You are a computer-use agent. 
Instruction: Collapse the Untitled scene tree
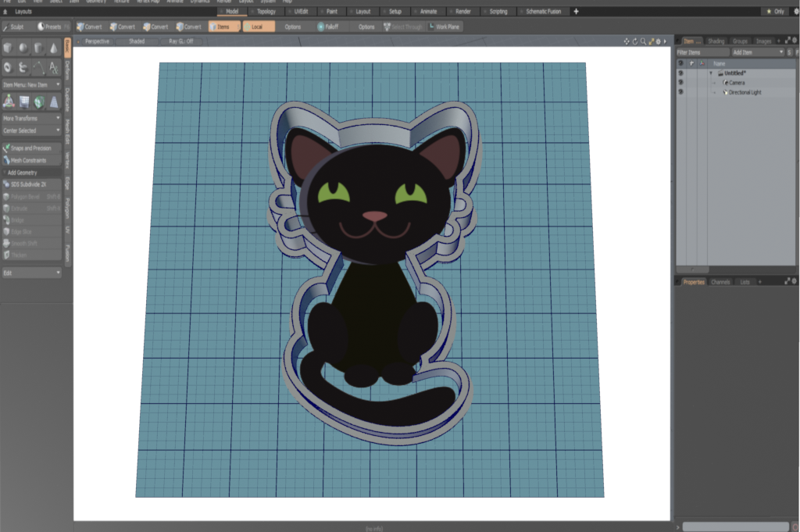point(711,73)
